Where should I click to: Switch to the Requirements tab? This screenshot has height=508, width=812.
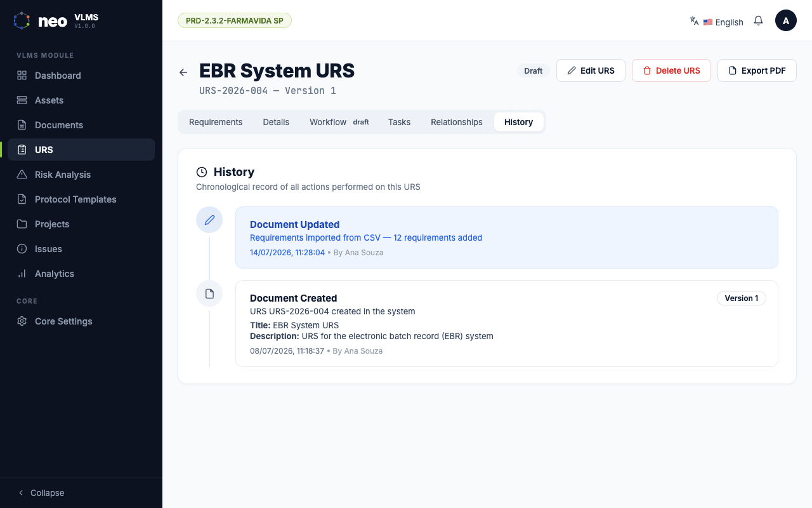216,122
